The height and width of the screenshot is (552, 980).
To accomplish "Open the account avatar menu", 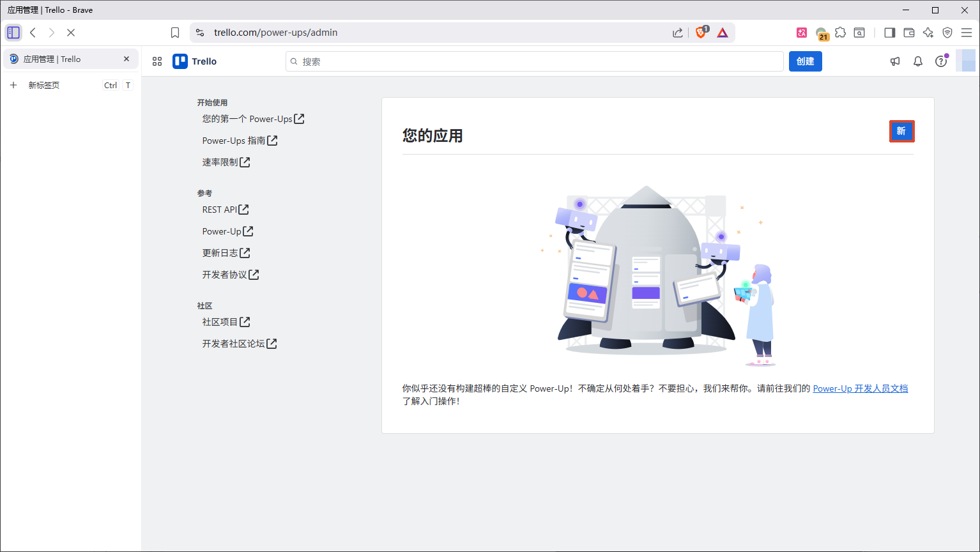I will pyautogui.click(x=966, y=61).
